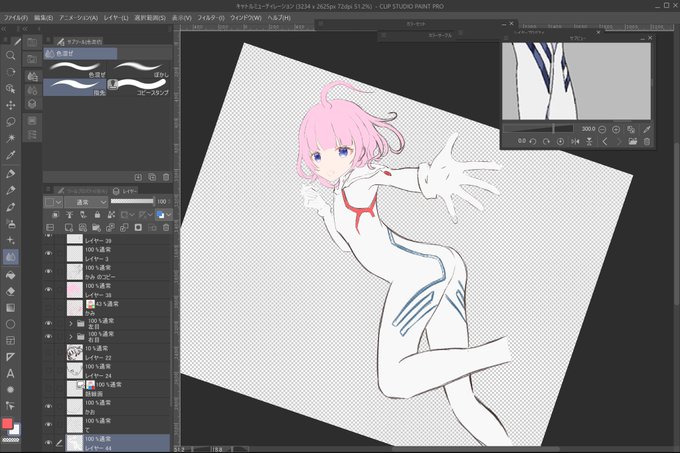This screenshot has width=680, height=453.
Task: Open the palette color dropdown beside blend mode
Action: point(53,202)
